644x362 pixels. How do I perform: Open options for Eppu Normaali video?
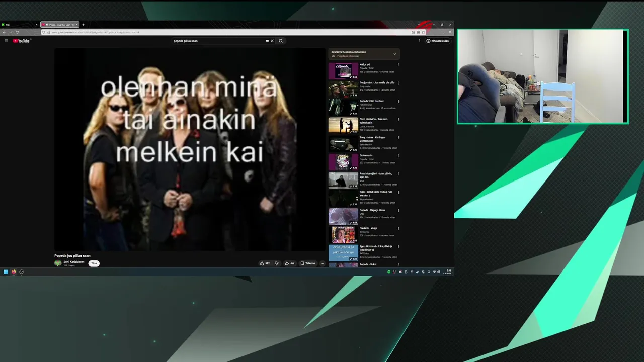(x=398, y=246)
